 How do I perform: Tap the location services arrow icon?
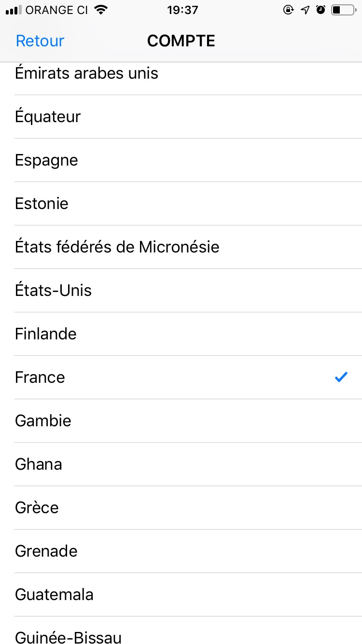tap(305, 10)
